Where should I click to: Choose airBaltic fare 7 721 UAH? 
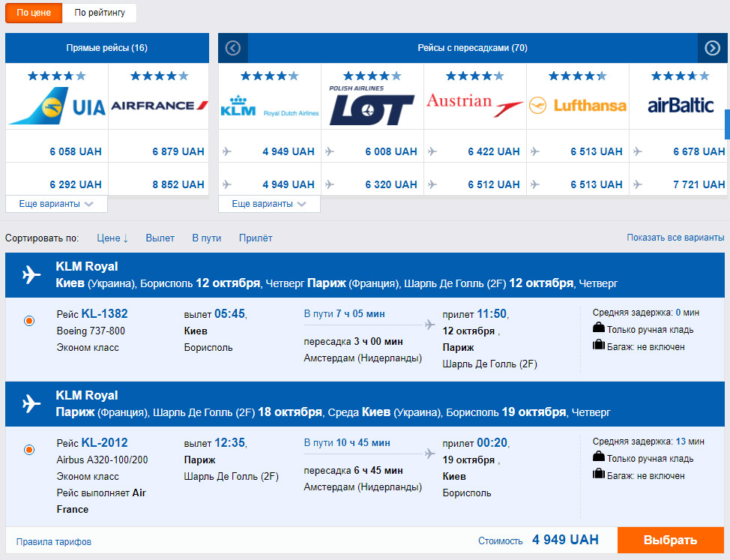699,184
